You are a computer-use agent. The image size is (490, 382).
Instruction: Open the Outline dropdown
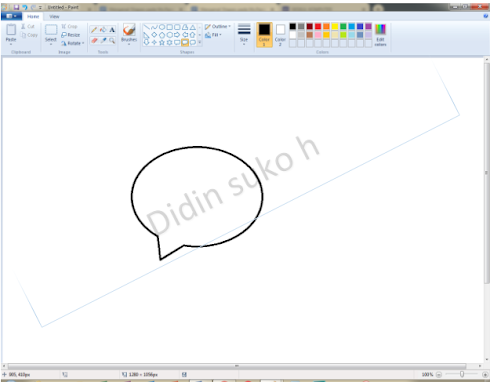point(218,26)
